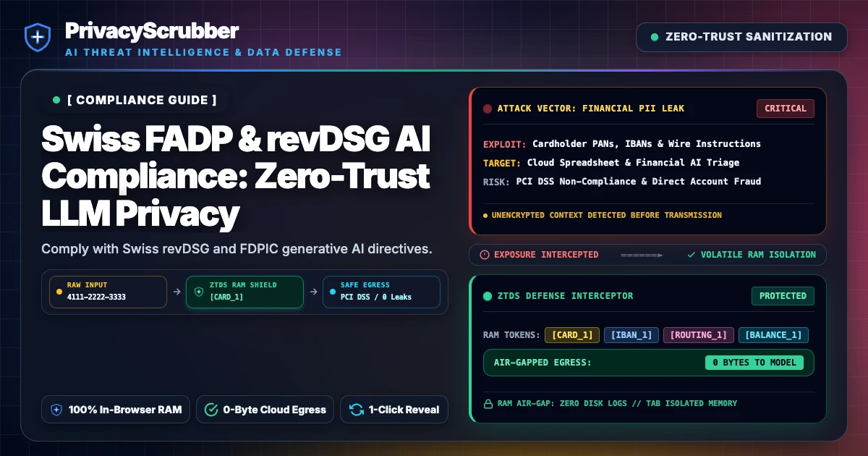Click the red dot next to Attack Vector

point(488,109)
